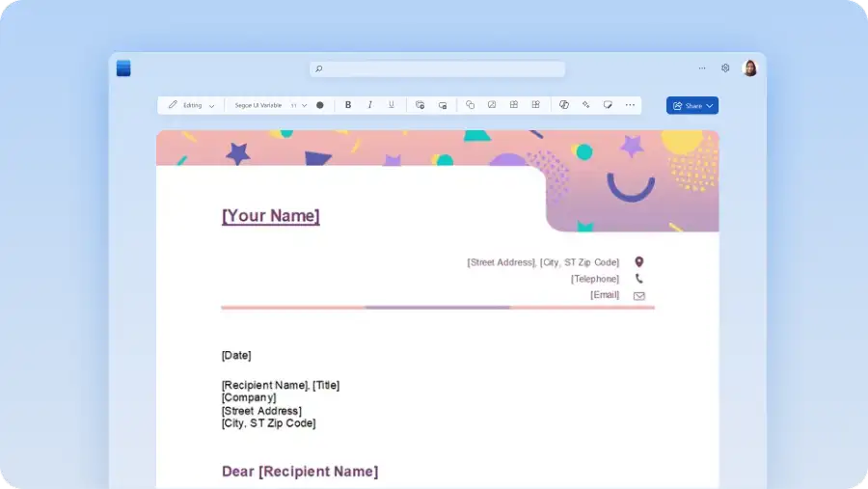The width and height of the screenshot is (868, 489).
Task: Click the second grid layout icon
Action: click(536, 105)
